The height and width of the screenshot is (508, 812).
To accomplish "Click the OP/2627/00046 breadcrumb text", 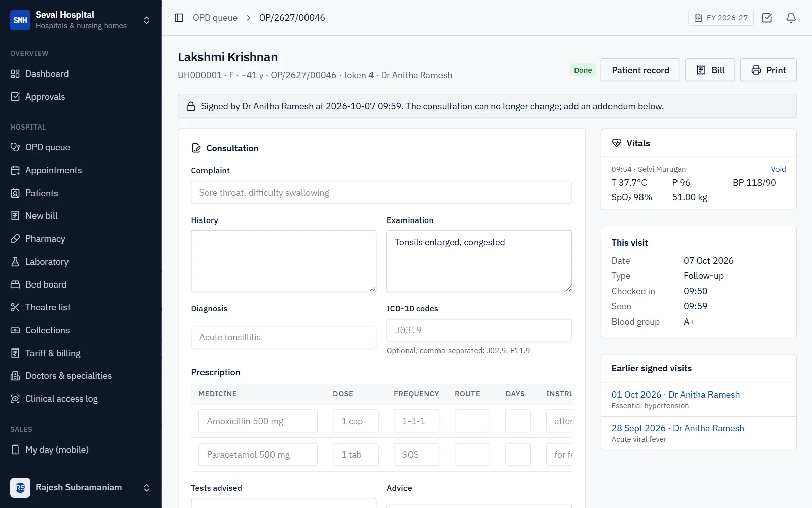I will 292,18.
